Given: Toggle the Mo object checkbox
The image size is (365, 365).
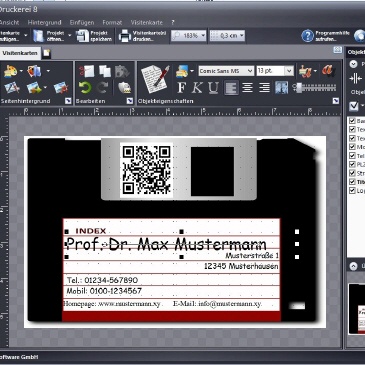Looking at the screenshot, I should point(352,147).
